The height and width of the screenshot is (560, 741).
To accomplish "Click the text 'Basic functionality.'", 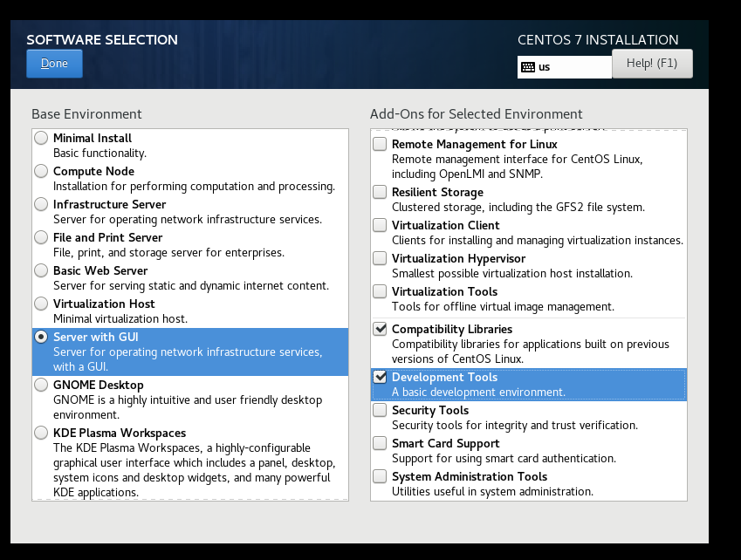I will click(99, 154).
